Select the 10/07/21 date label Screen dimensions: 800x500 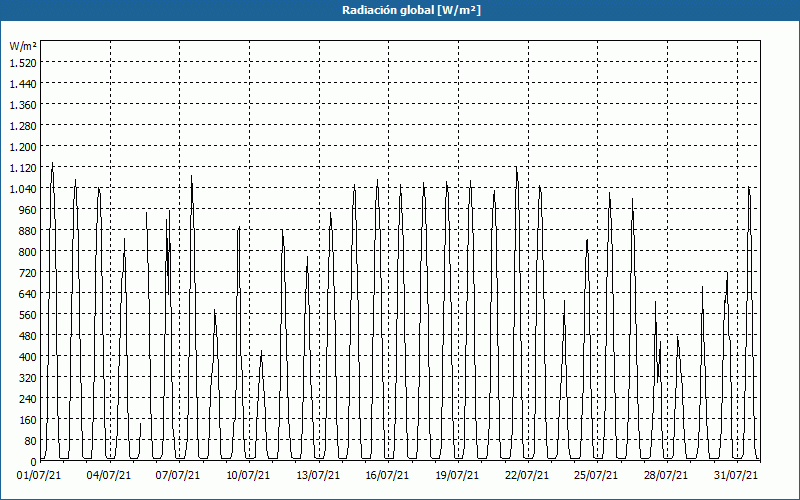248,475
